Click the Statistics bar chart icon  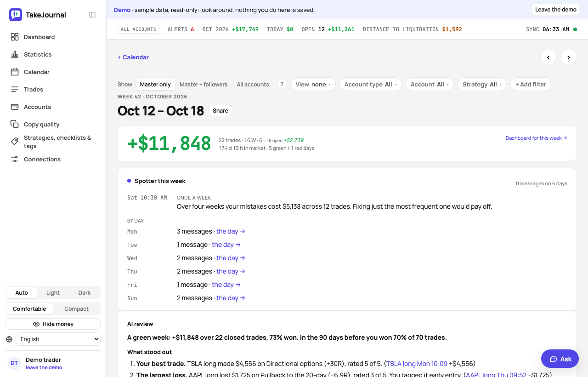click(15, 54)
